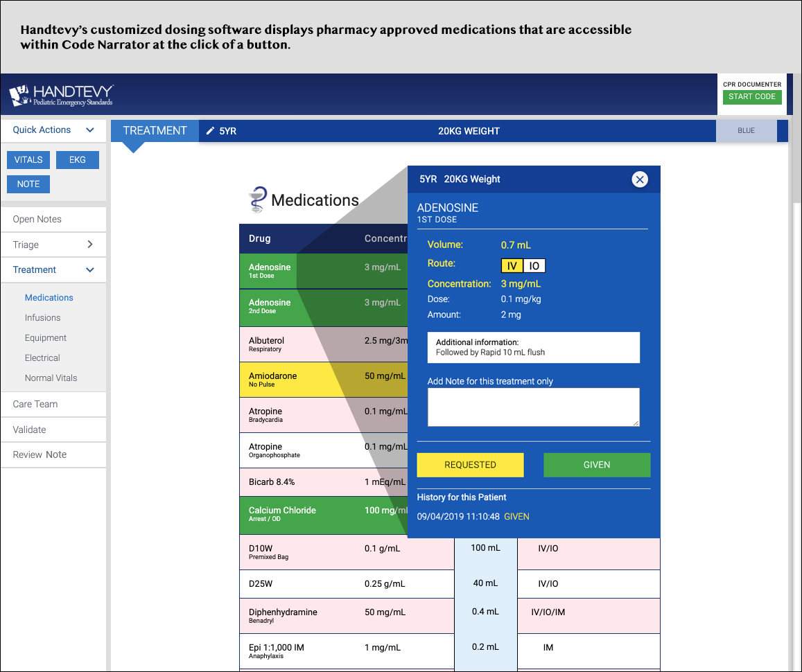Screen dimensions: 802x672
Task: Select the Albuterol Respiratory row
Action: click(323, 345)
